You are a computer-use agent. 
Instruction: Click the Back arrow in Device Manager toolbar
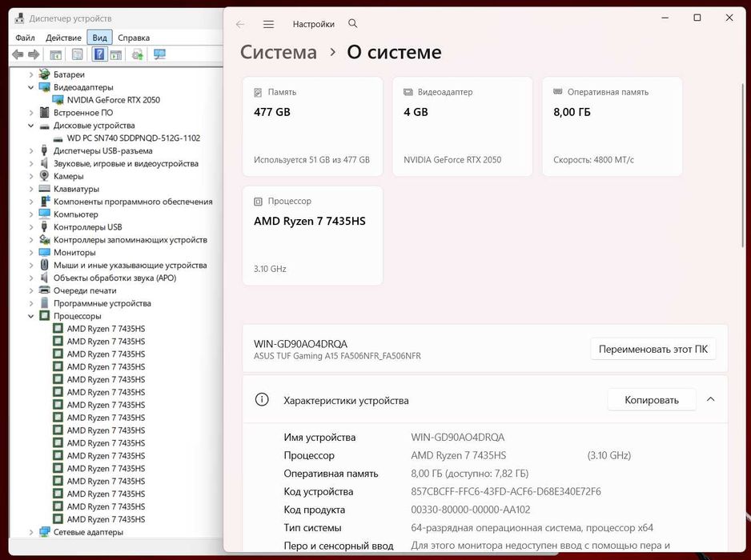tap(18, 54)
